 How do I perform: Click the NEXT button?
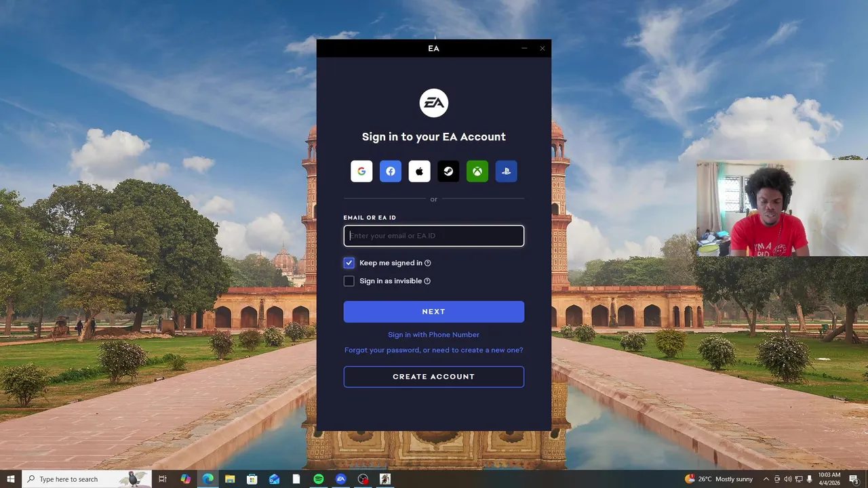pos(434,312)
